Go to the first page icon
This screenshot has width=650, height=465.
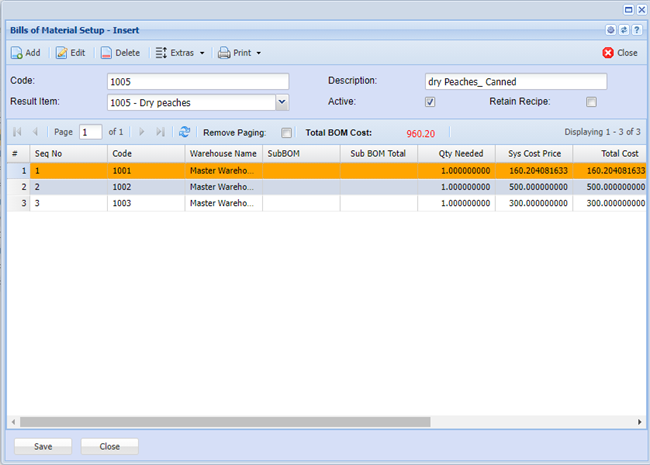(17, 132)
